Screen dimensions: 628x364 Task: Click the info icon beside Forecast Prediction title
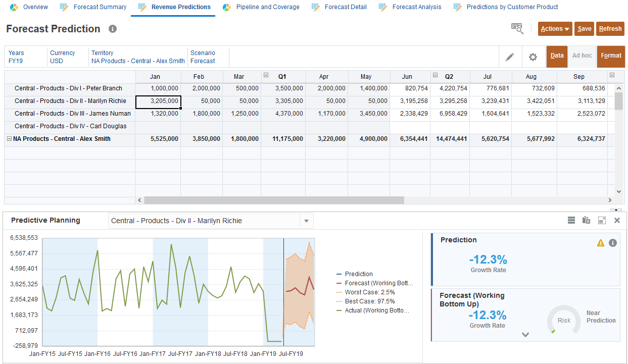click(113, 29)
